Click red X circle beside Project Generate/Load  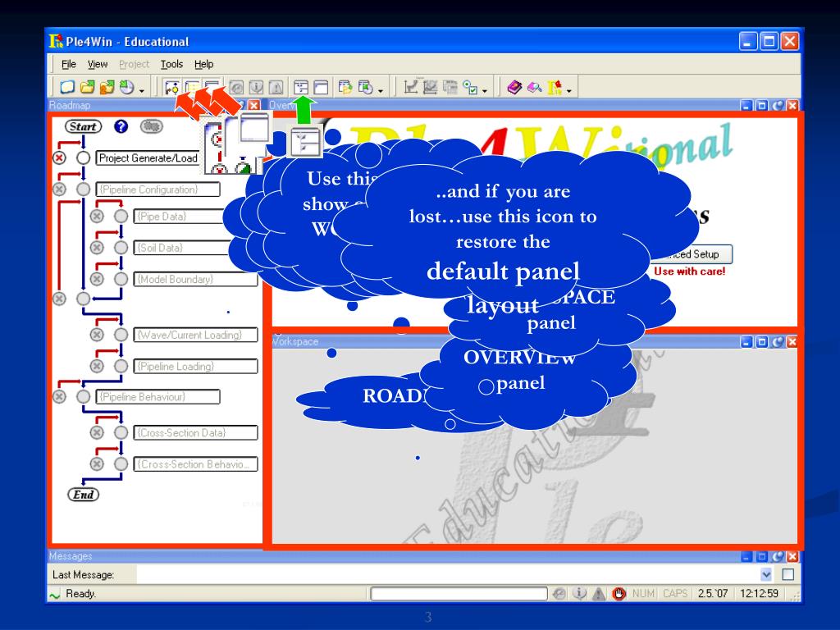pyautogui.click(x=59, y=158)
